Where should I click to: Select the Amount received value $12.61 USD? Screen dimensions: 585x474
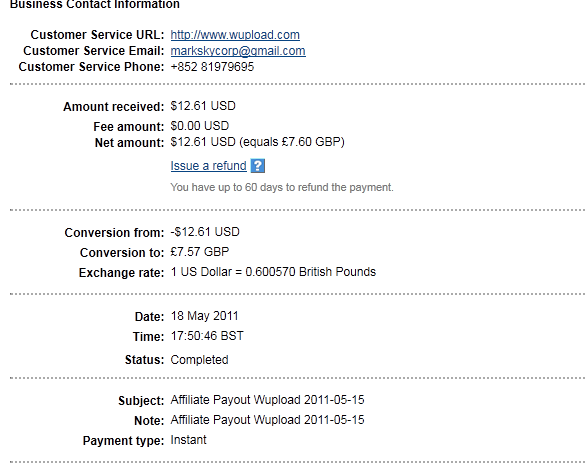pos(203,106)
